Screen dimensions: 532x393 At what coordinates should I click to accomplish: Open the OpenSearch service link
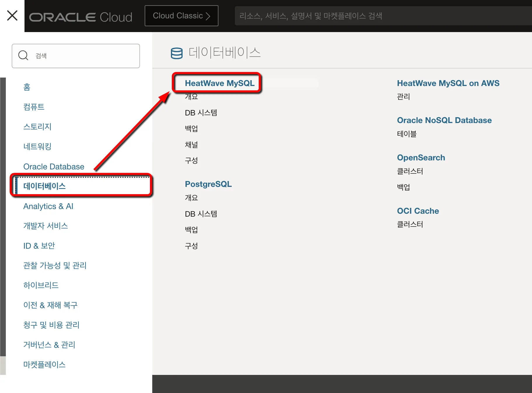421,157
